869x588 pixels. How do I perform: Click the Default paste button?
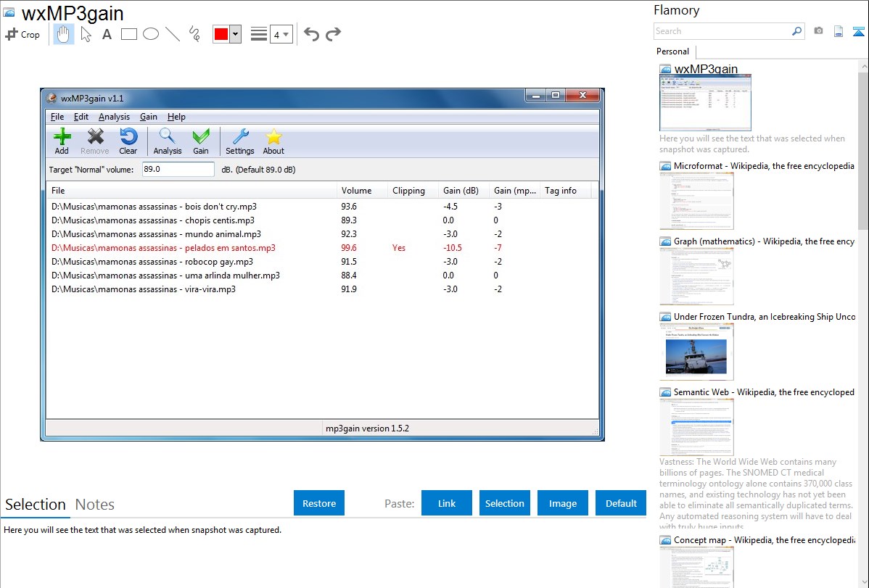(x=621, y=503)
